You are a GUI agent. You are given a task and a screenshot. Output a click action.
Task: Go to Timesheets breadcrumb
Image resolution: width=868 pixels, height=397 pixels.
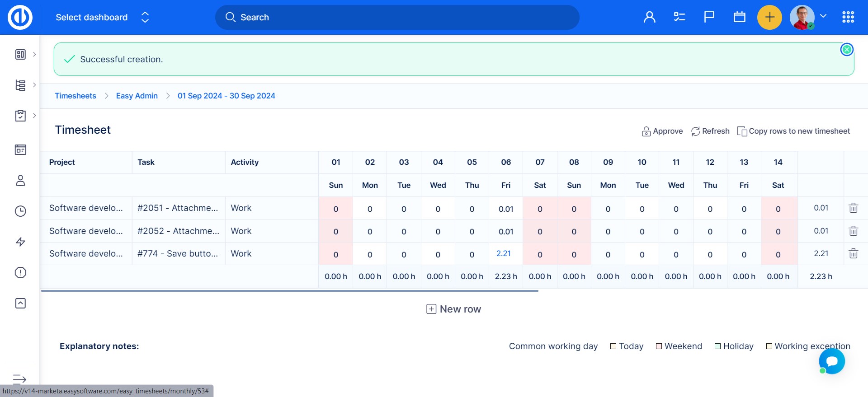click(x=75, y=96)
